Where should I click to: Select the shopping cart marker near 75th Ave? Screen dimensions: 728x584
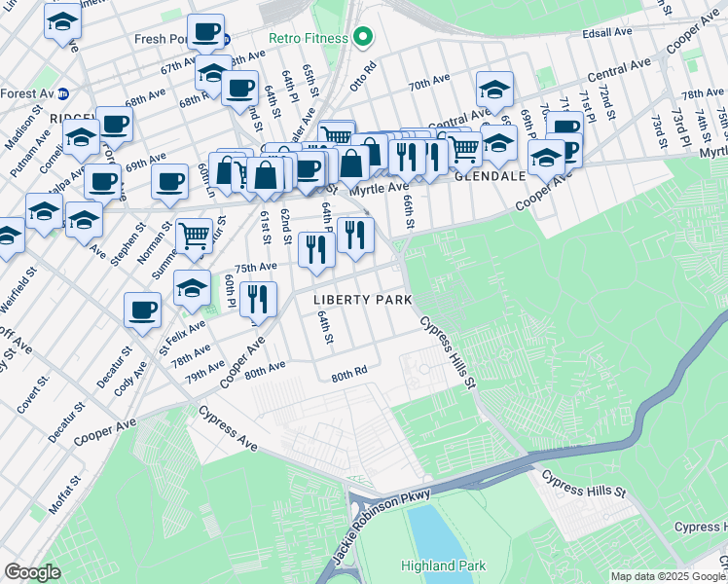pos(195,236)
